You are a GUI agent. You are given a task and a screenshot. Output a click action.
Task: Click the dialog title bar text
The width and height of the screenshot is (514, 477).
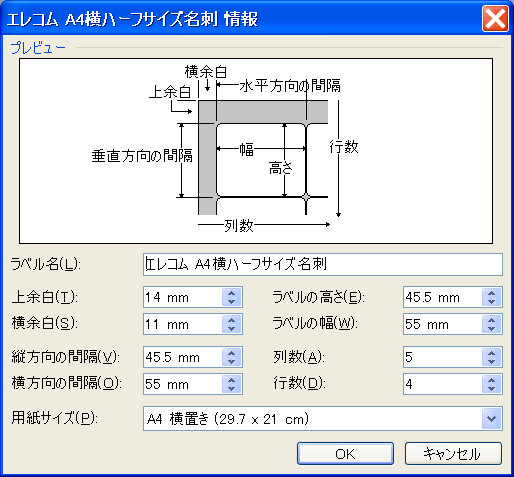click(x=132, y=19)
